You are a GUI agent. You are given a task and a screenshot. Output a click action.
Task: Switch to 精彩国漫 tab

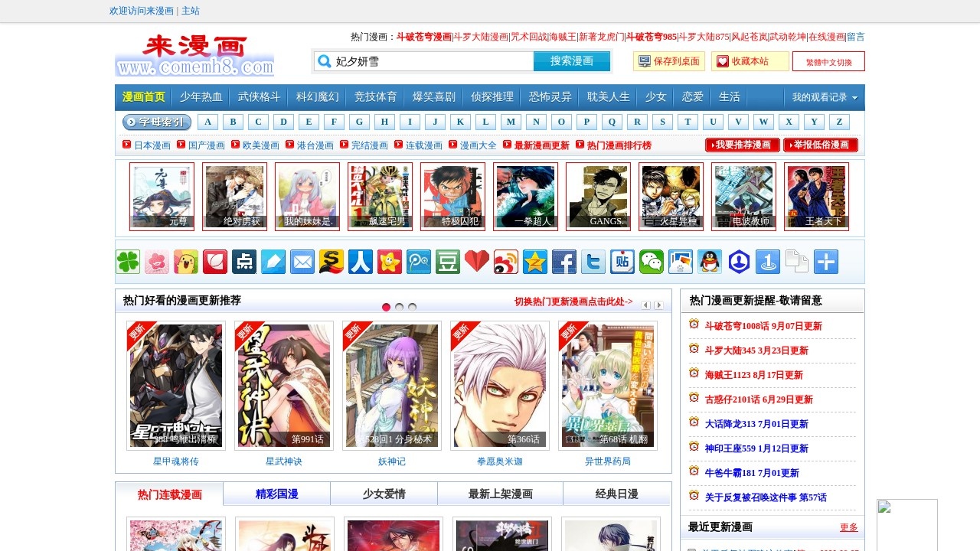point(277,494)
